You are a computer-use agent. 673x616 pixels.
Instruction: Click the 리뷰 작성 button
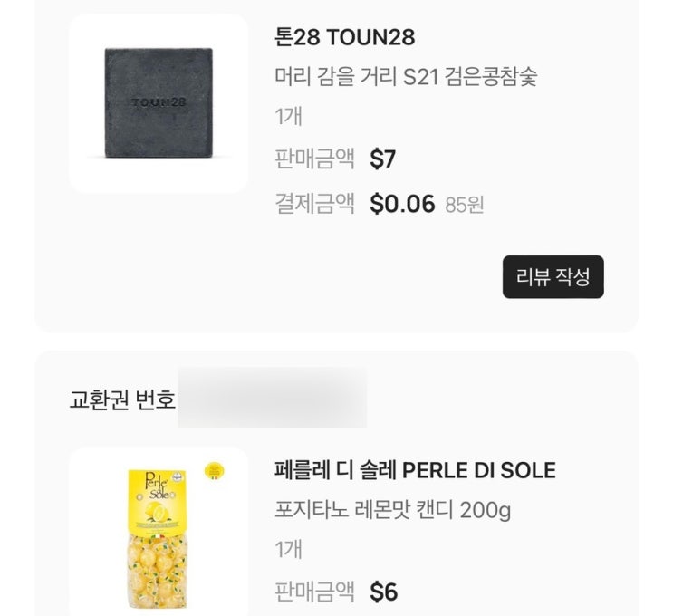click(x=553, y=277)
